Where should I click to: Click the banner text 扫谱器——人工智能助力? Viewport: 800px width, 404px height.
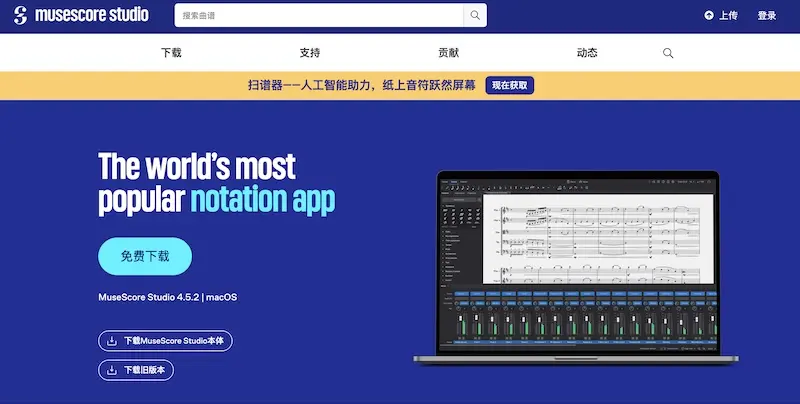(x=309, y=85)
